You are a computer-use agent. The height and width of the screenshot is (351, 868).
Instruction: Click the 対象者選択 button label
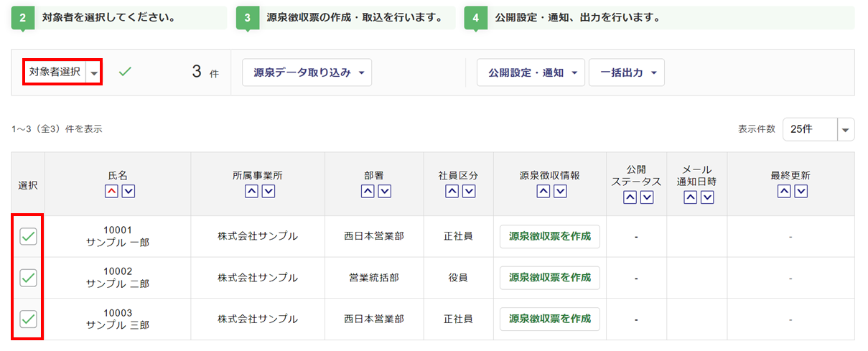pos(55,72)
